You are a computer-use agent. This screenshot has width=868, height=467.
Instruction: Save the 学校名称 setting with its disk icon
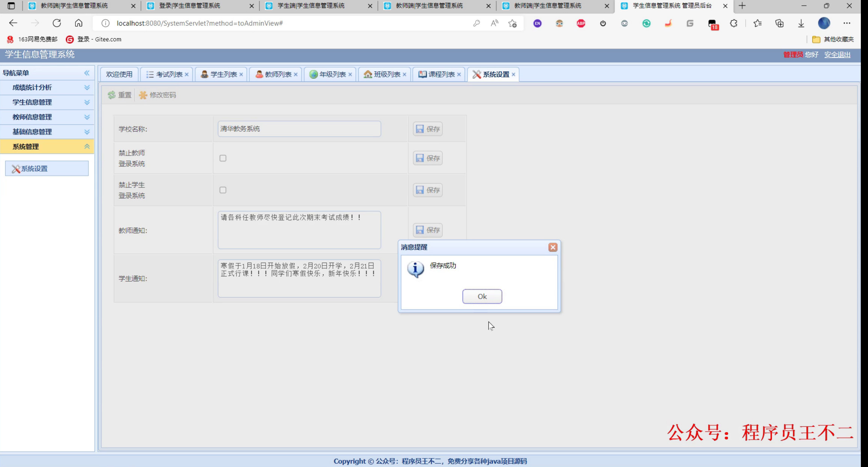point(420,129)
